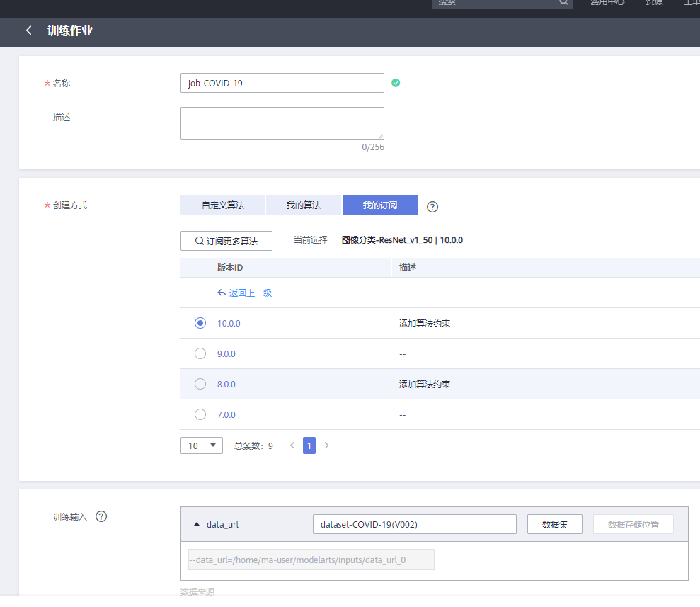Click version link 10.0.0
700x607 pixels.
click(x=229, y=324)
